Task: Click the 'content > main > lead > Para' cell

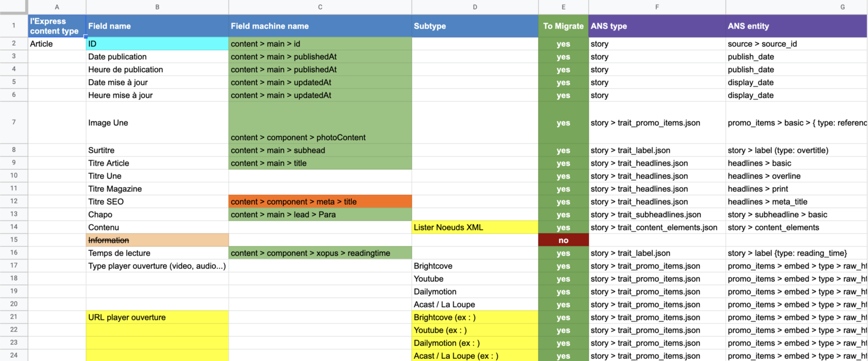Action: click(320, 214)
